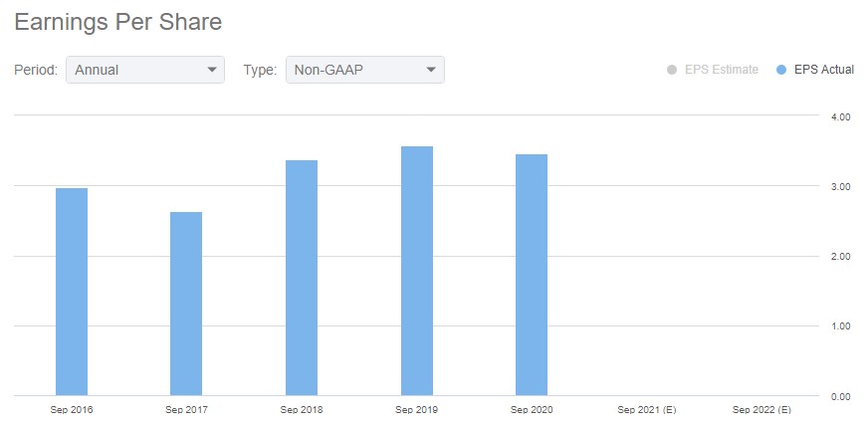The width and height of the screenshot is (868, 428).
Task: Click the Sep 2016 axis label
Action: [x=72, y=410]
